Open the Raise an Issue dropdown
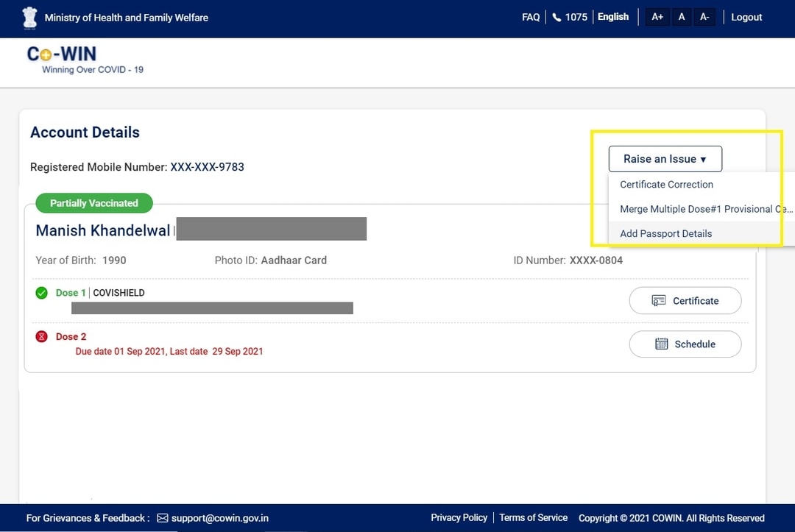The image size is (795, 532). point(665,159)
